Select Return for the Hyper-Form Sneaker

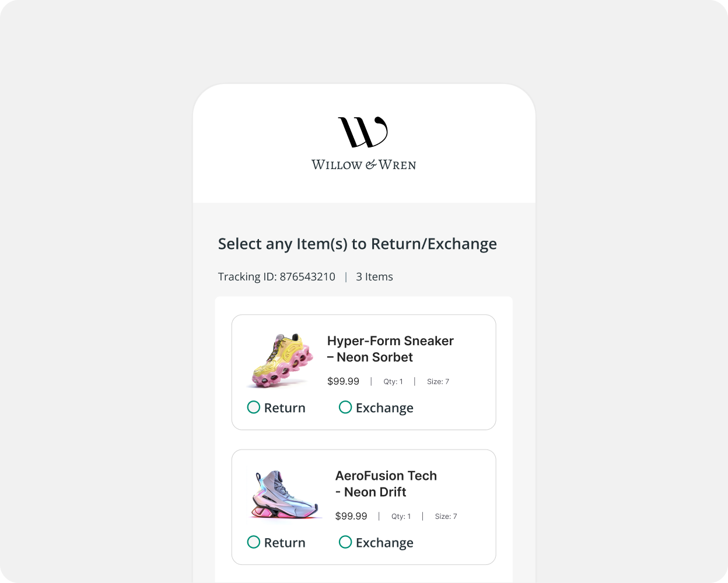point(254,408)
